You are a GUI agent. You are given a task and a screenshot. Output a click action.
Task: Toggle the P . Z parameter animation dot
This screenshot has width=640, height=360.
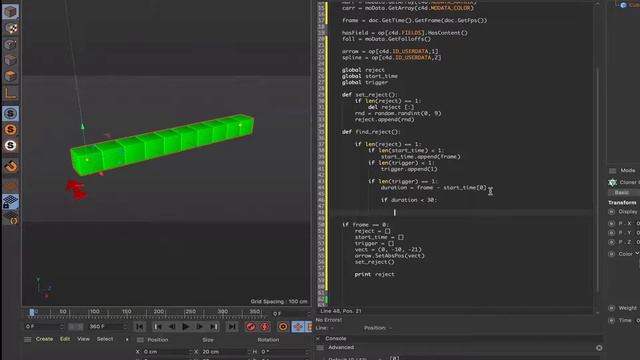click(611, 242)
